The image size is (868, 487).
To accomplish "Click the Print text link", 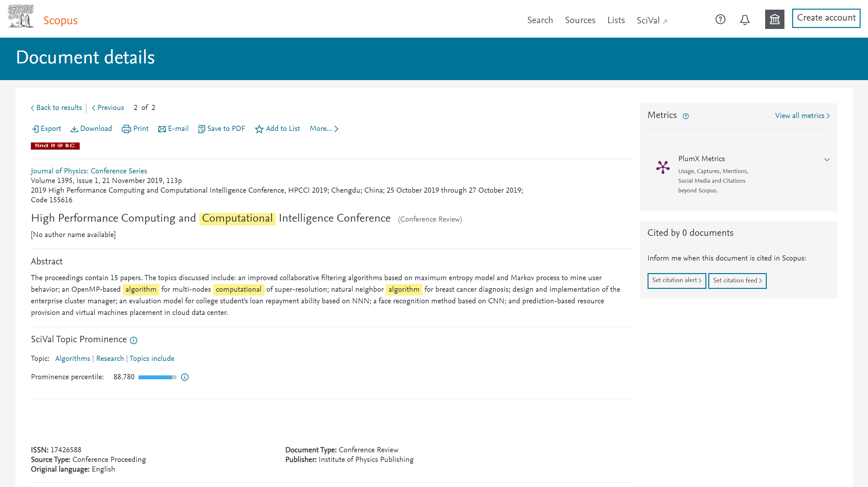I will pyautogui.click(x=141, y=128).
